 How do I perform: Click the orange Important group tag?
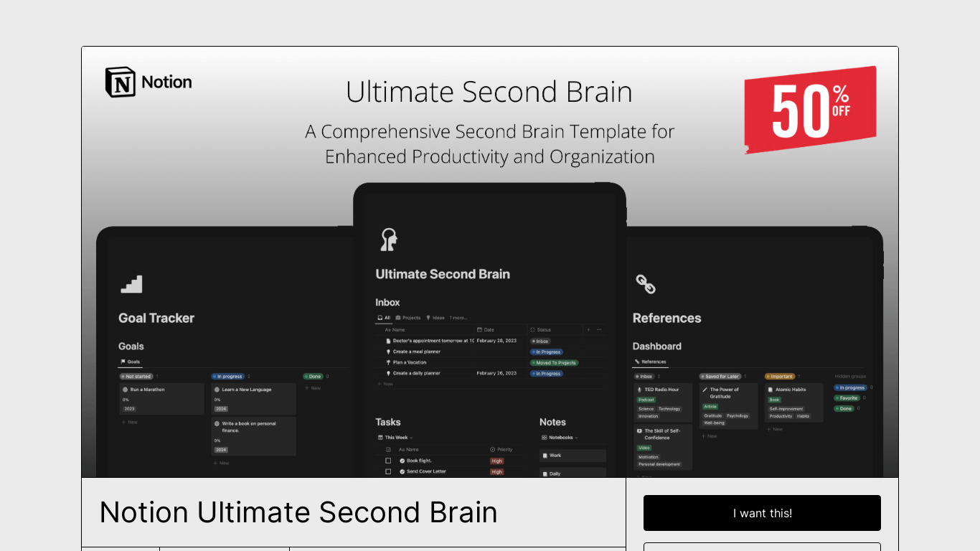tap(780, 376)
